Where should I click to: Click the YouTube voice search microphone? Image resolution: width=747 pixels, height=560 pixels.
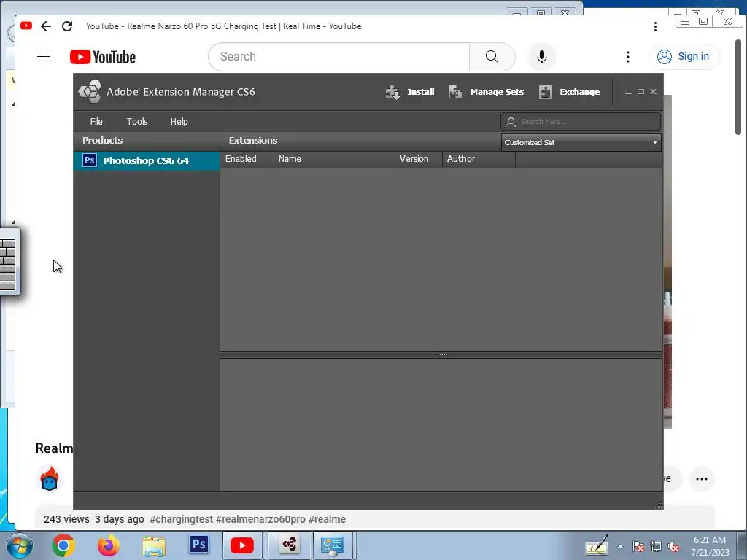coord(542,57)
